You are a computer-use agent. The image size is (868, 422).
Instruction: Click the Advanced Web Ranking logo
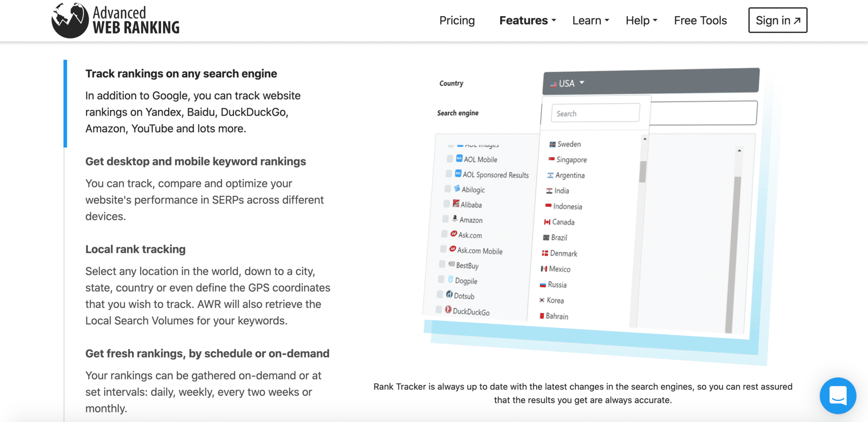(x=115, y=20)
